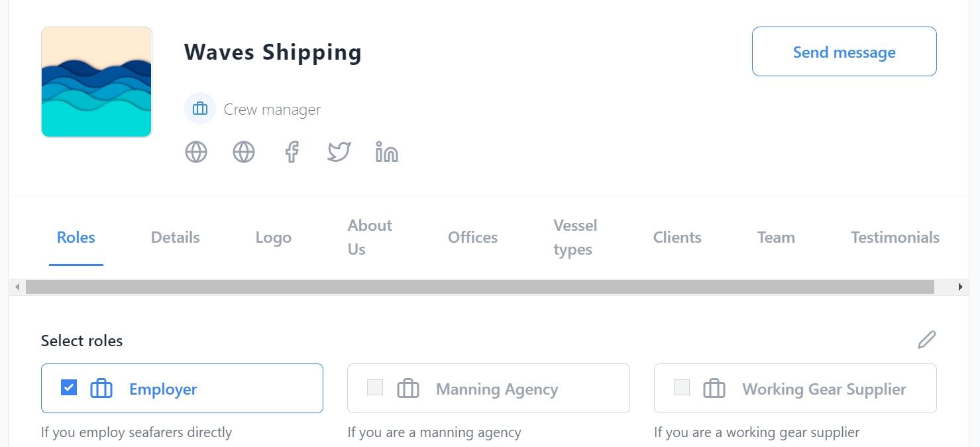Click the second globe website icon
Screen dimensions: 980x447
click(244, 152)
